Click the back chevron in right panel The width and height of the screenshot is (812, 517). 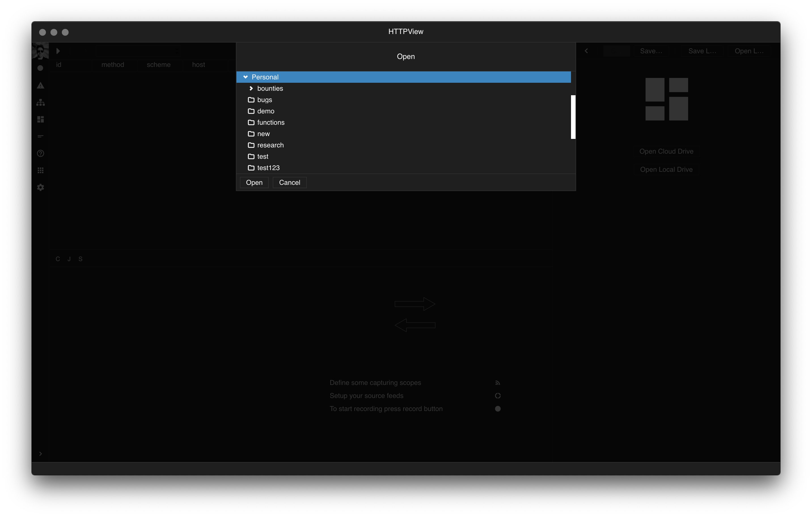click(586, 51)
